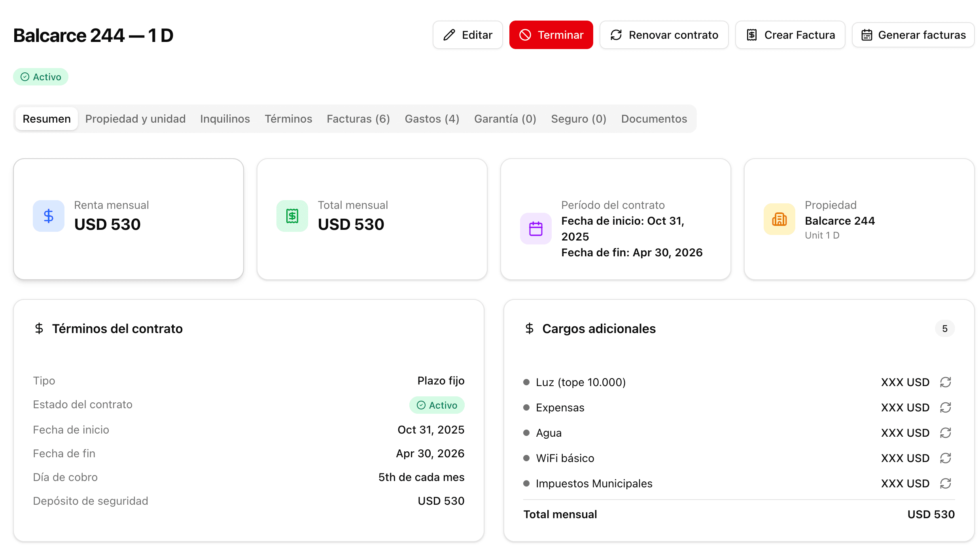Image resolution: width=980 pixels, height=553 pixels.
Task: Open the Facturas (6) tab
Action: [x=358, y=119]
